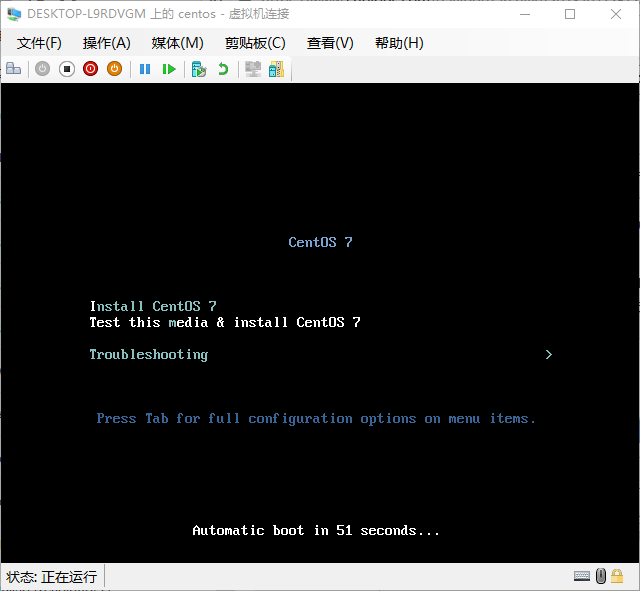Open the 文件(F) menu

click(39, 43)
